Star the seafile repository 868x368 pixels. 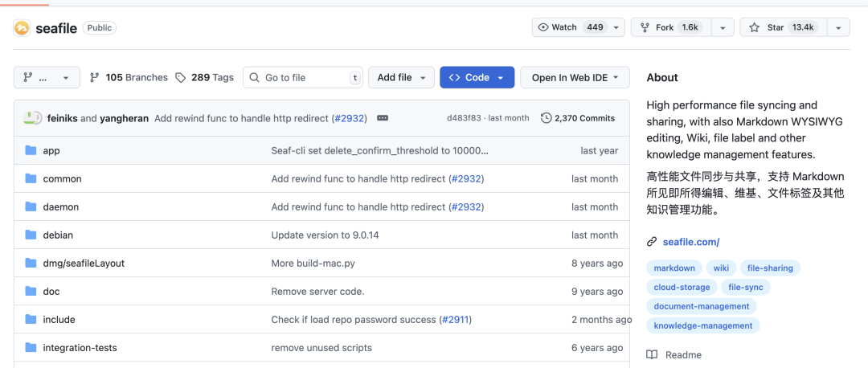coord(784,27)
